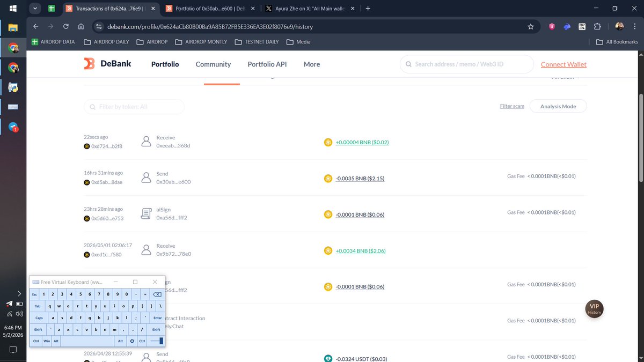Open the virtual keyboard settings gear
Viewport: 644px width, 362px height.
click(132, 341)
